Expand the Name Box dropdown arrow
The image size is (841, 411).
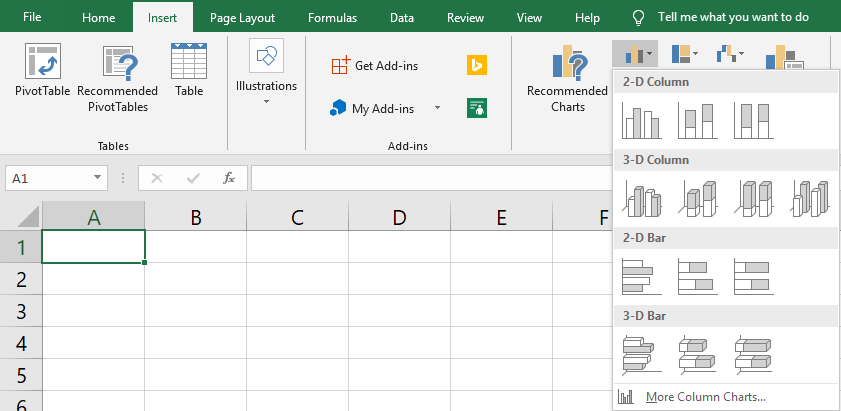[97, 178]
